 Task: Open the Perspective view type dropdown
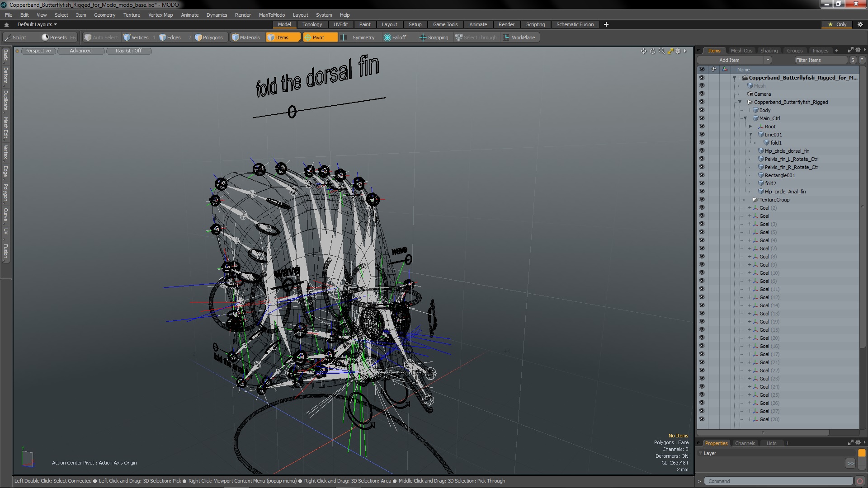pyautogui.click(x=38, y=51)
